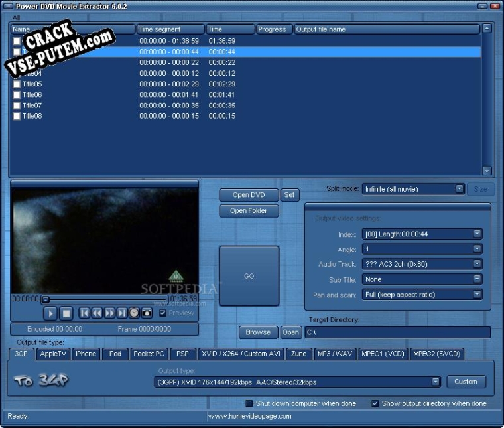Screen dimensions: 504x428
Task: Toggle the Preview checkbox
Action: 162,313
